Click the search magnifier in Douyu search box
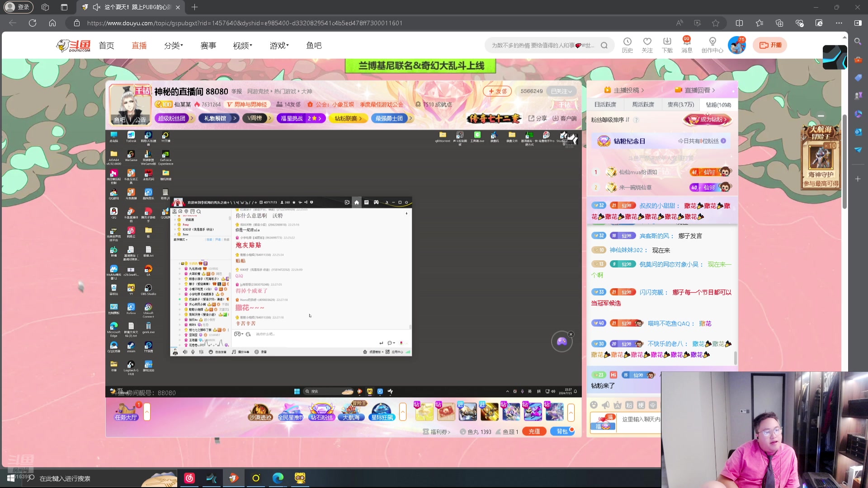 [604, 45]
